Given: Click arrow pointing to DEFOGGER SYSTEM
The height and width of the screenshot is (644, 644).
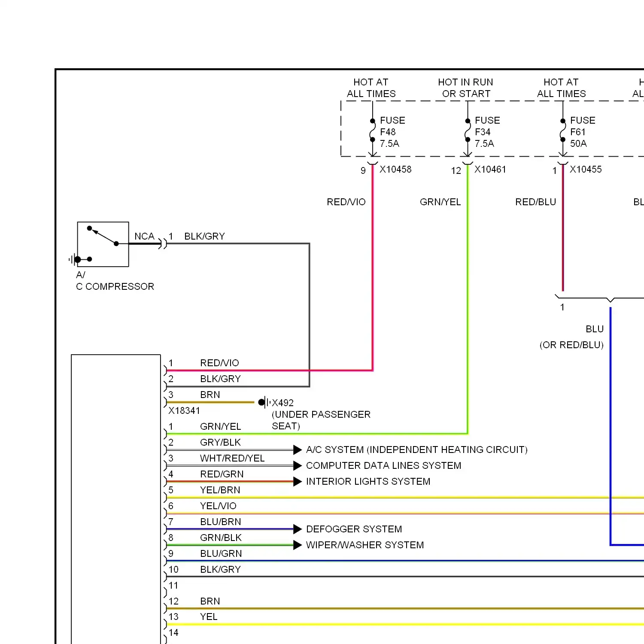Looking at the screenshot, I should pos(298,529).
